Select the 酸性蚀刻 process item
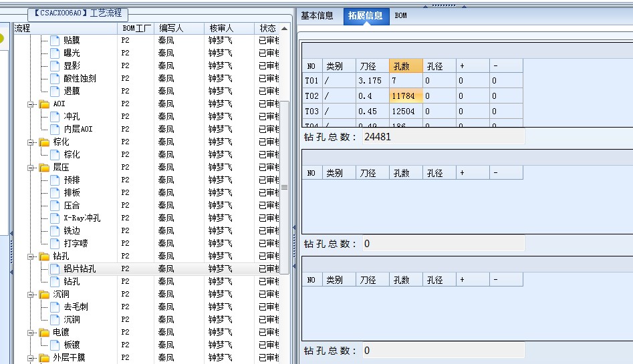The height and width of the screenshot is (364, 633). [80, 79]
